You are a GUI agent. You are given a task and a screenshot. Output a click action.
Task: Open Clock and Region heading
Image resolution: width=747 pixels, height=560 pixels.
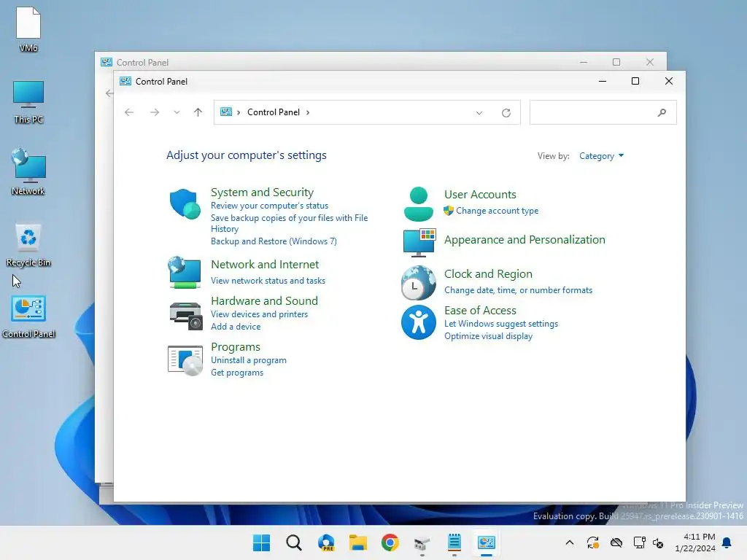488,274
